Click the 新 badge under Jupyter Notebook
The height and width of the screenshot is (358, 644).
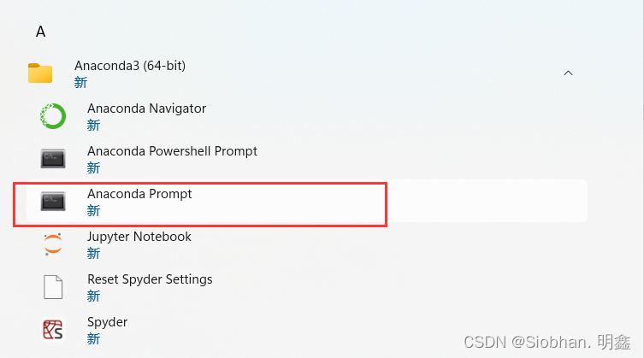[x=93, y=254]
